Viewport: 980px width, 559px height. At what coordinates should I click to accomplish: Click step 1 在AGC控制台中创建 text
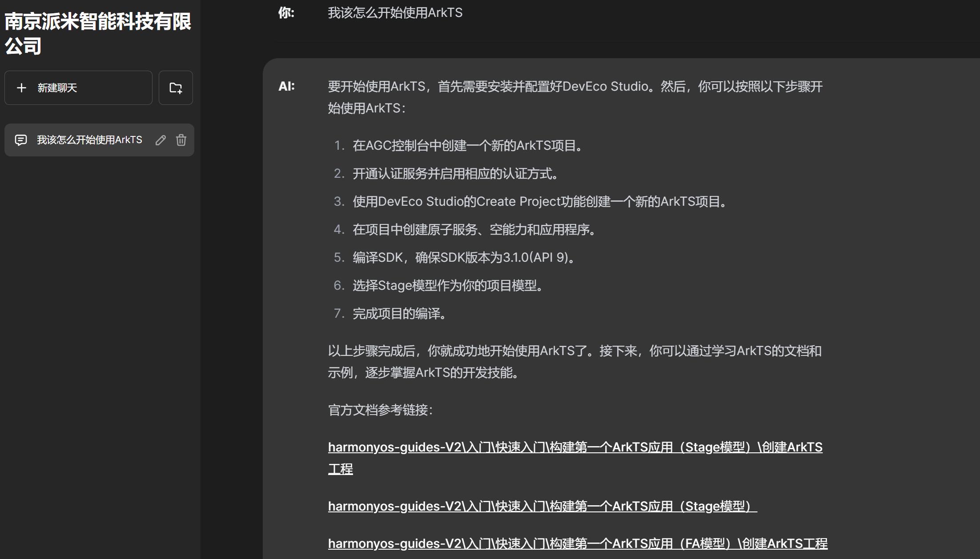(x=469, y=146)
